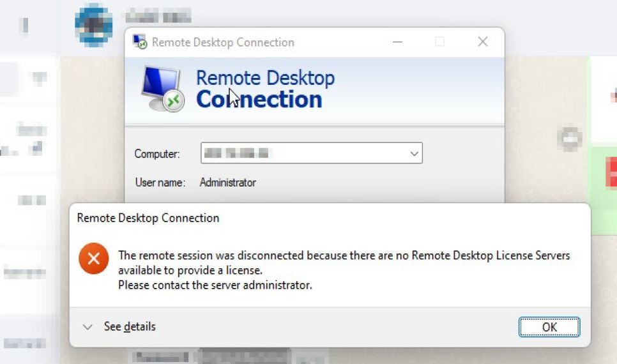Open the Computer dropdown arrow
The width and height of the screenshot is (617, 364).
pos(414,154)
